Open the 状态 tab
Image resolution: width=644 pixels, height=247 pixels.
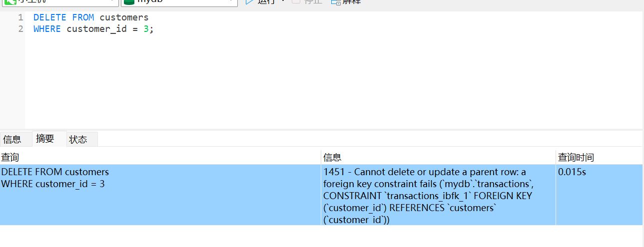pos(78,140)
